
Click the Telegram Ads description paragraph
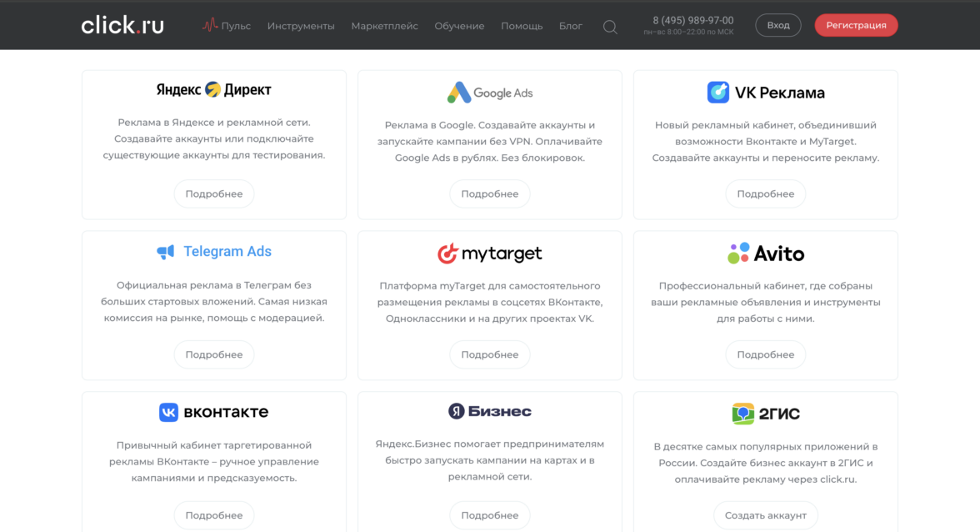[x=213, y=301]
